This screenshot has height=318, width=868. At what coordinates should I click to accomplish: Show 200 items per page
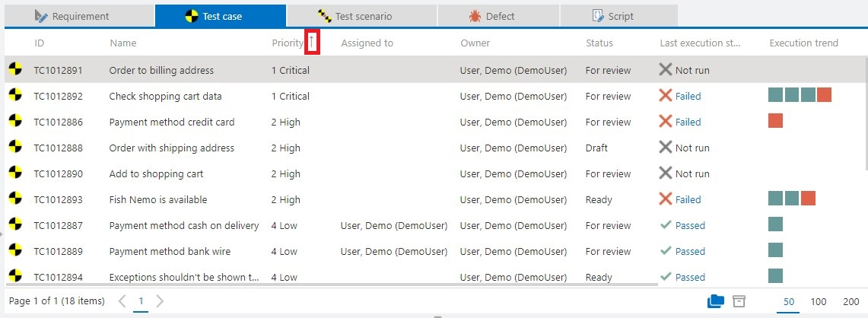851,301
